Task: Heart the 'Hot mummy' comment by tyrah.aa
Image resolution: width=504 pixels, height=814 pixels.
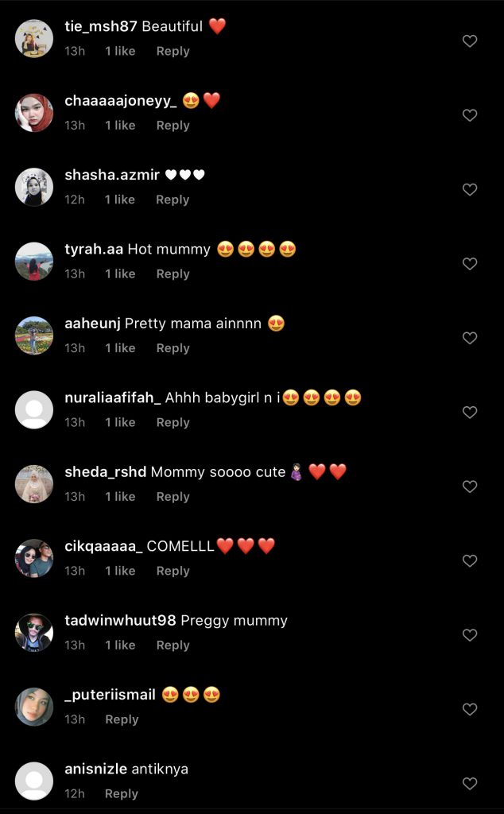Action: point(470,264)
